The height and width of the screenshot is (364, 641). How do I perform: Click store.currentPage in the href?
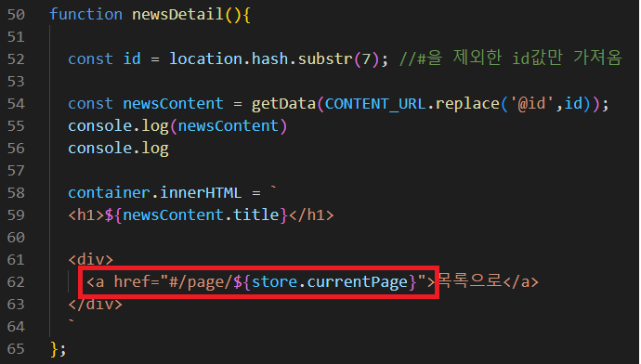click(x=330, y=282)
